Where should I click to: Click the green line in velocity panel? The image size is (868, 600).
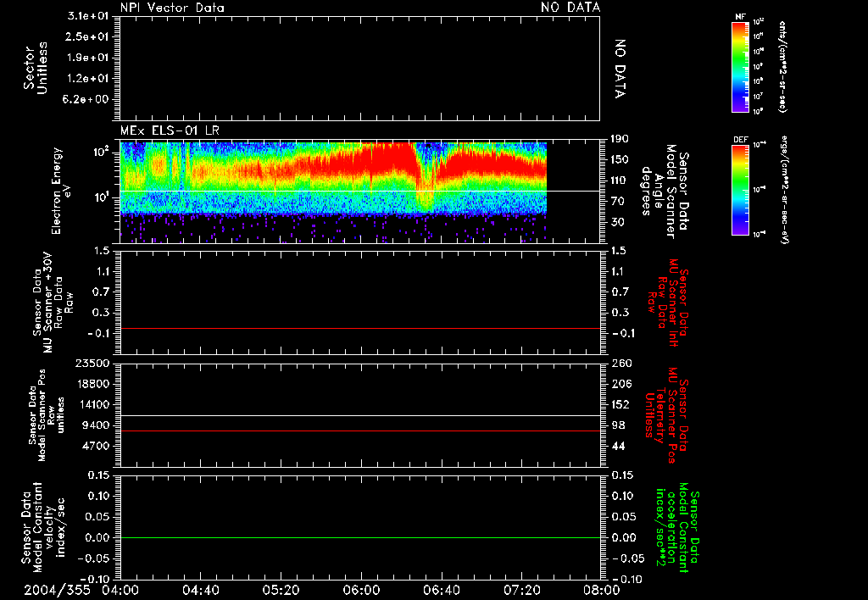(x=359, y=537)
